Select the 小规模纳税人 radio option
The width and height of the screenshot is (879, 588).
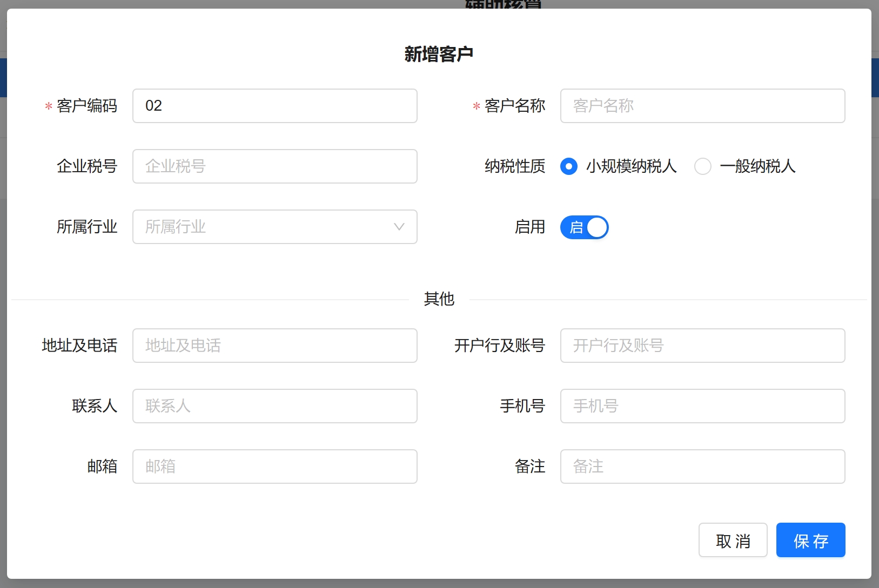pos(569,166)
